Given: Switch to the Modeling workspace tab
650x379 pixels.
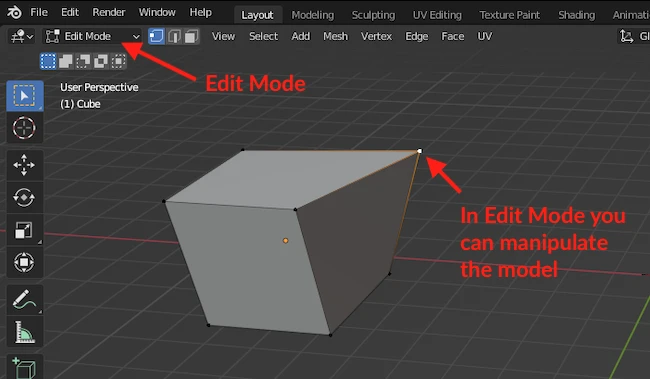Looking at the screenshot, I should click(x=313, y=15).
